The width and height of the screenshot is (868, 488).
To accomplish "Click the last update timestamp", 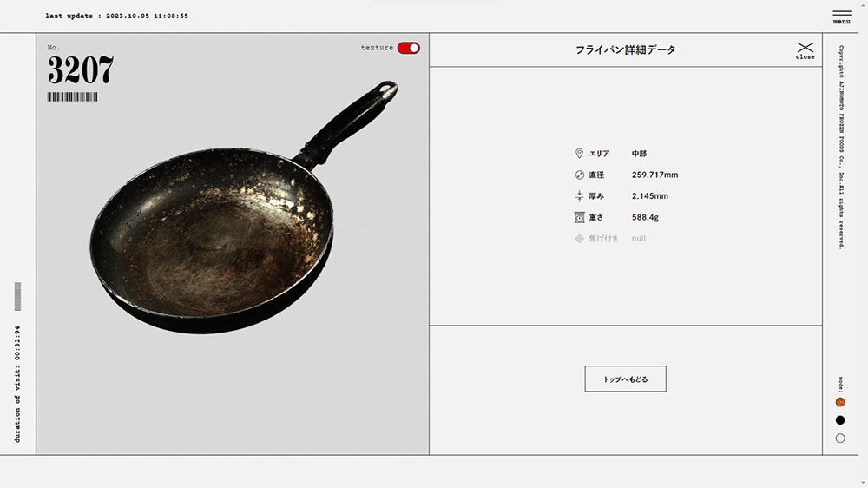I will [116, 16].
